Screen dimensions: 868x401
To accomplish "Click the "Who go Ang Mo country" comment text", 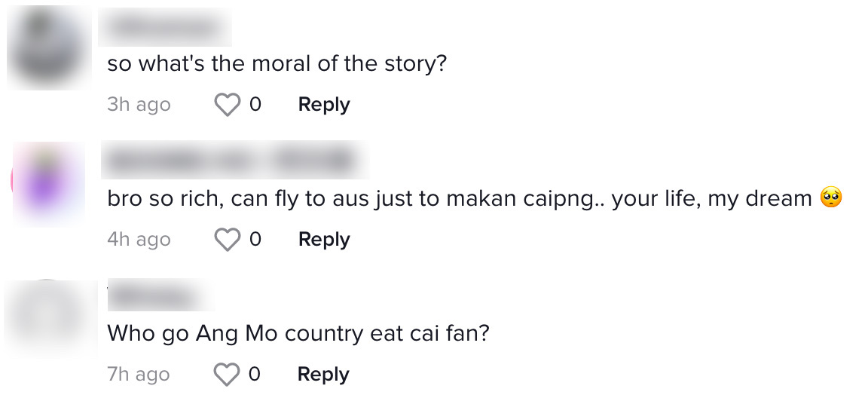I will (298, 332).
